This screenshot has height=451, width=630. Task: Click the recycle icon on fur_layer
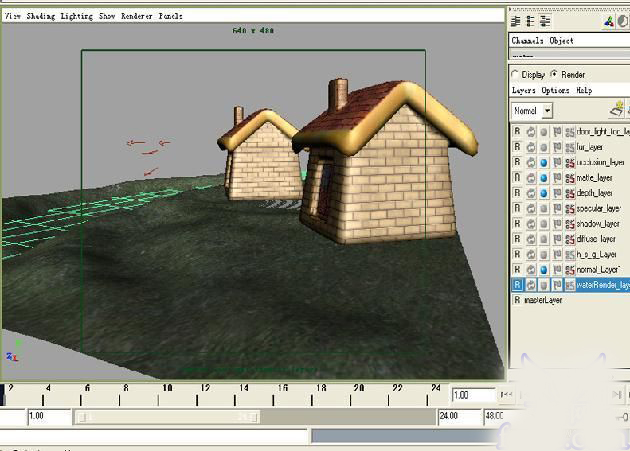point(530,147)
